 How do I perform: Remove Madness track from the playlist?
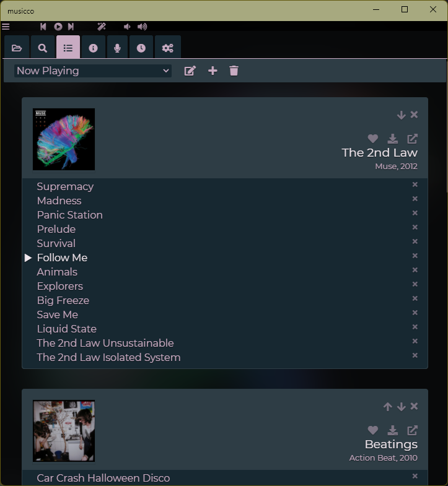click(415, 199)
